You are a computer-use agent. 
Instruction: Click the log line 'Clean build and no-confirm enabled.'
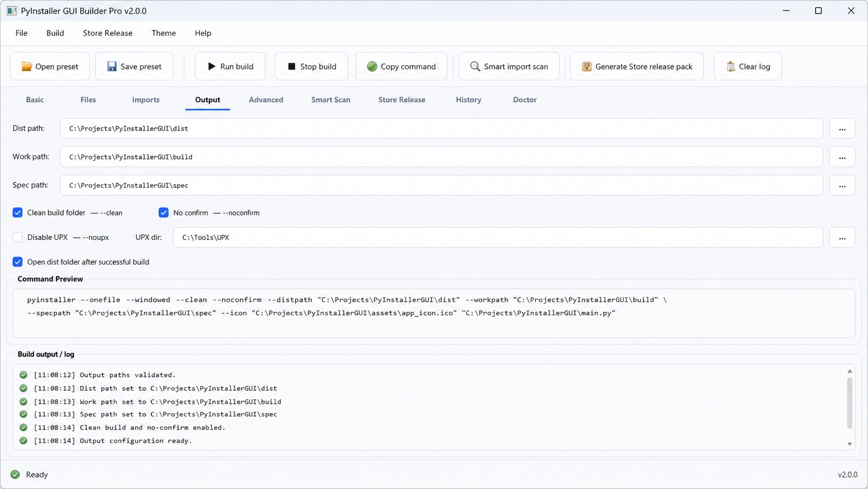(x=153, y=428)
